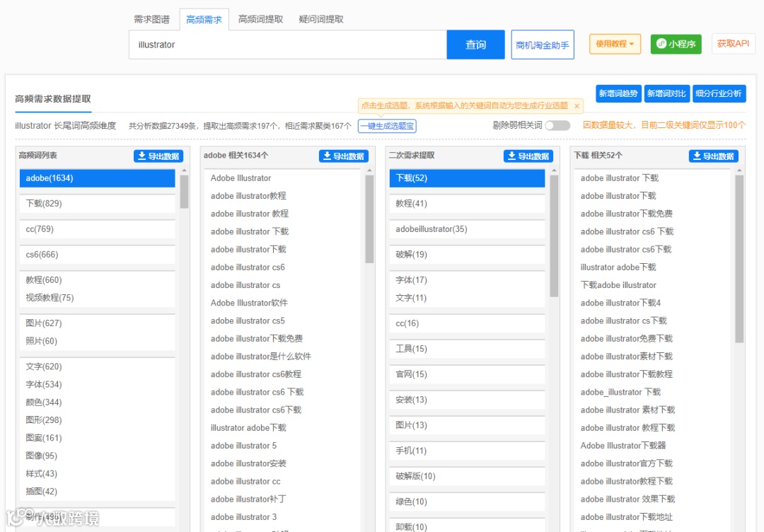Screen dimensions: 764x532
Task: Select 绿色(10) in the secondary list
Action: 468,502
